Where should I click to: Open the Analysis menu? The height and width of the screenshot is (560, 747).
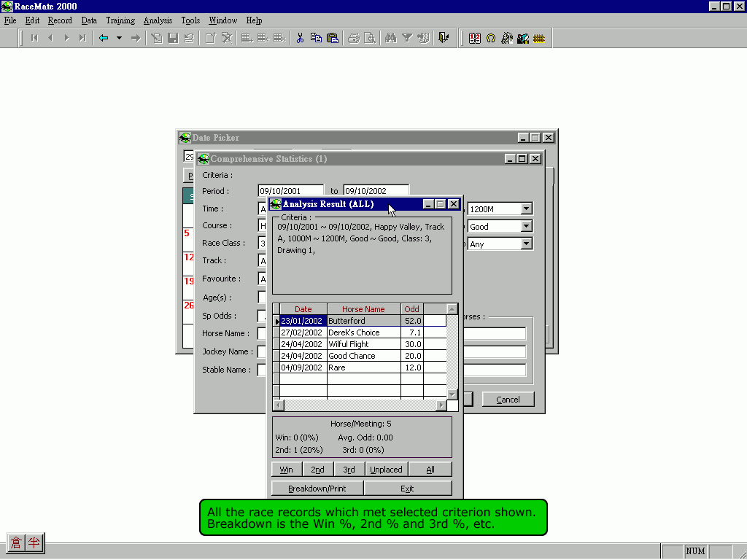click(158, 20)
